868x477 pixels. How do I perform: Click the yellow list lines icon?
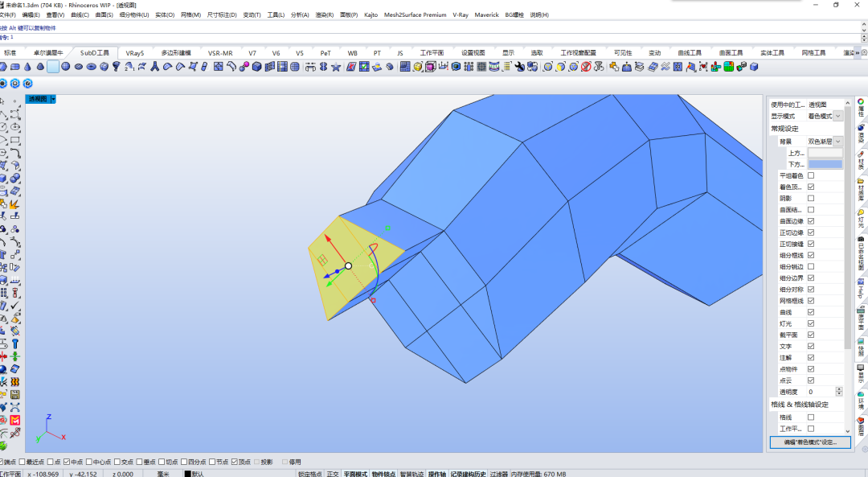[x=506, y=67]
